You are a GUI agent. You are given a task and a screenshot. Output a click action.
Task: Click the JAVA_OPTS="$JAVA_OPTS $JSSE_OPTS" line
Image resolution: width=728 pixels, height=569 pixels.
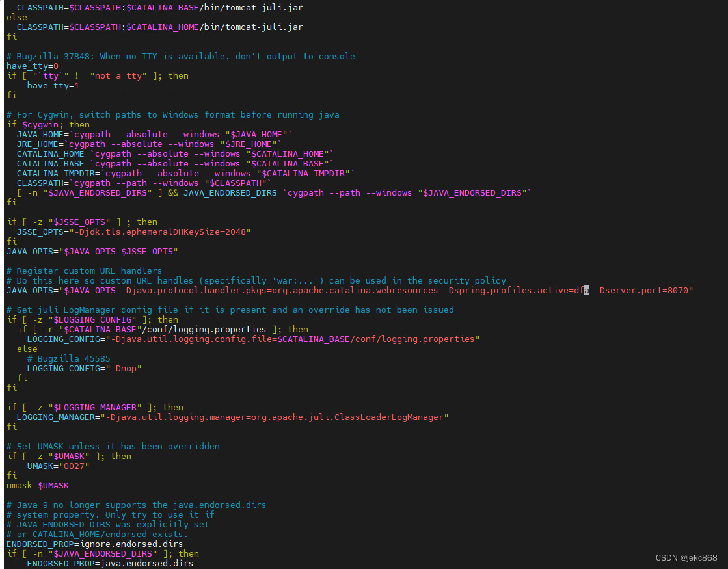coord(92,252)
